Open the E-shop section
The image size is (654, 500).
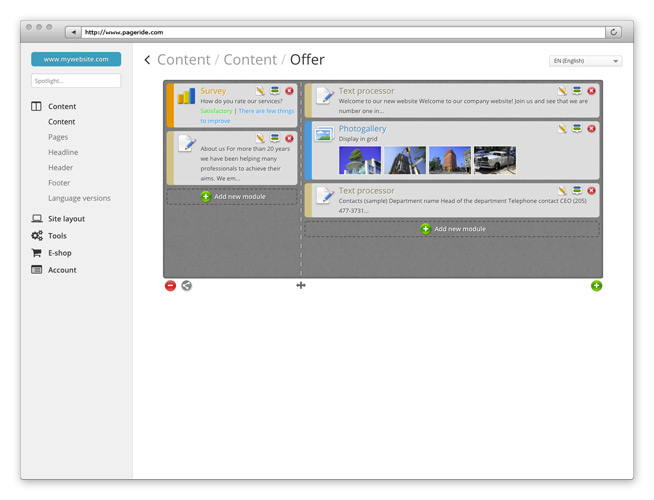60,253
